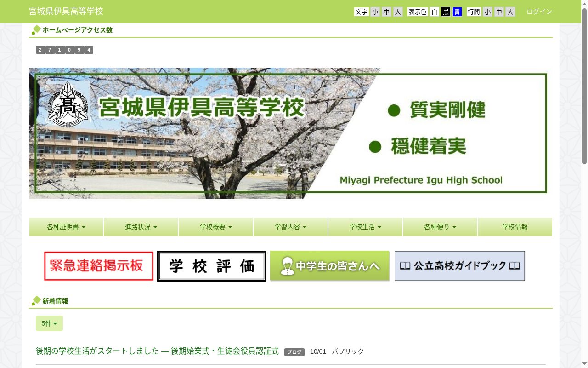This screenshot has width=588, height=368.
Task: Set line spacing (行間) to small
Action: 487,12
